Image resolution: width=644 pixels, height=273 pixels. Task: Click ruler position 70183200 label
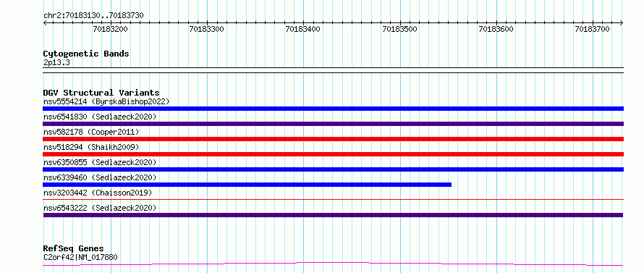pyautogui.click(x=110, y=29)
